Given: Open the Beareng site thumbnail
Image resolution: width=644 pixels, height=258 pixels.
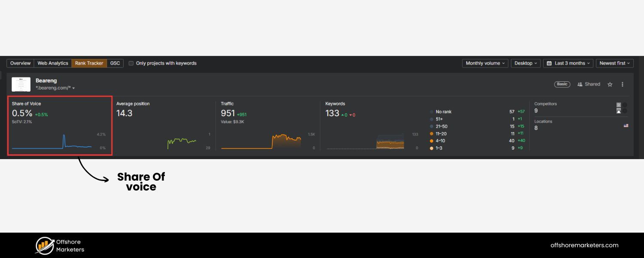Looking at the screenshot, I should (21, 84).
